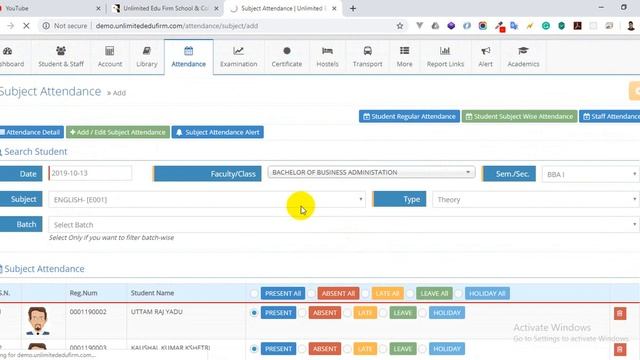Mark Uttam Raj Yadu as ABSENT
The width and height of the screenshot is (640, 360).
[x=302, y=313]
